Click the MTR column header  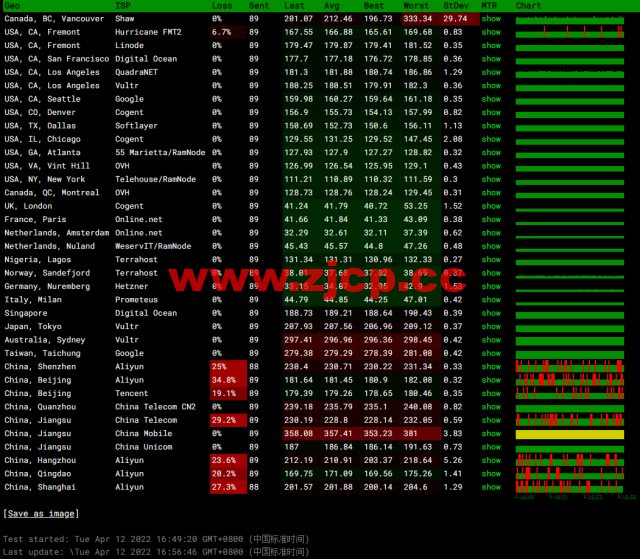(489, 6)
